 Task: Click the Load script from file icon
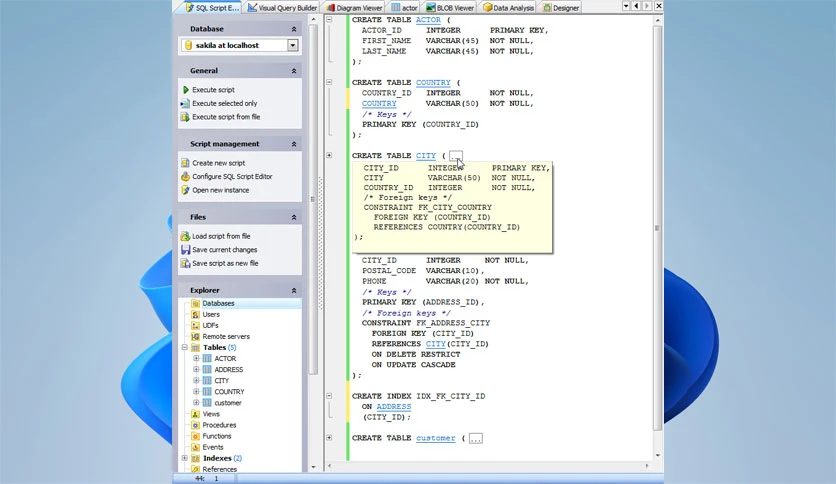point(185,236)
